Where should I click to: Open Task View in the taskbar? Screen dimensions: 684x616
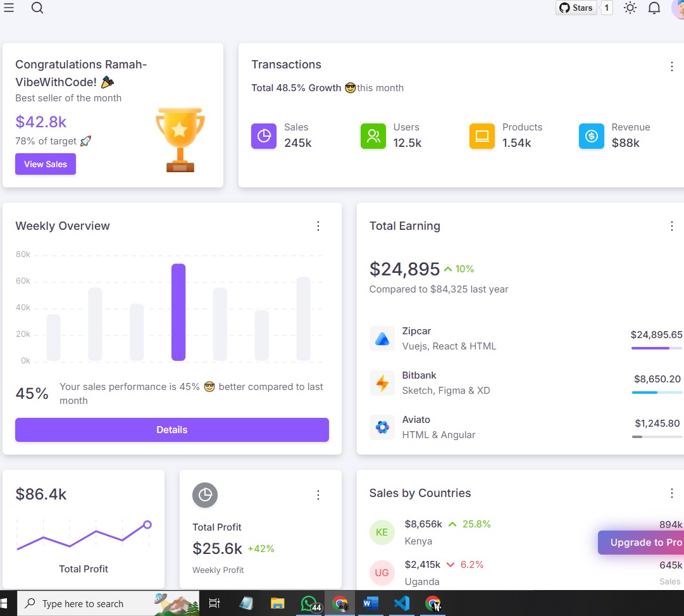coord(215,603)
